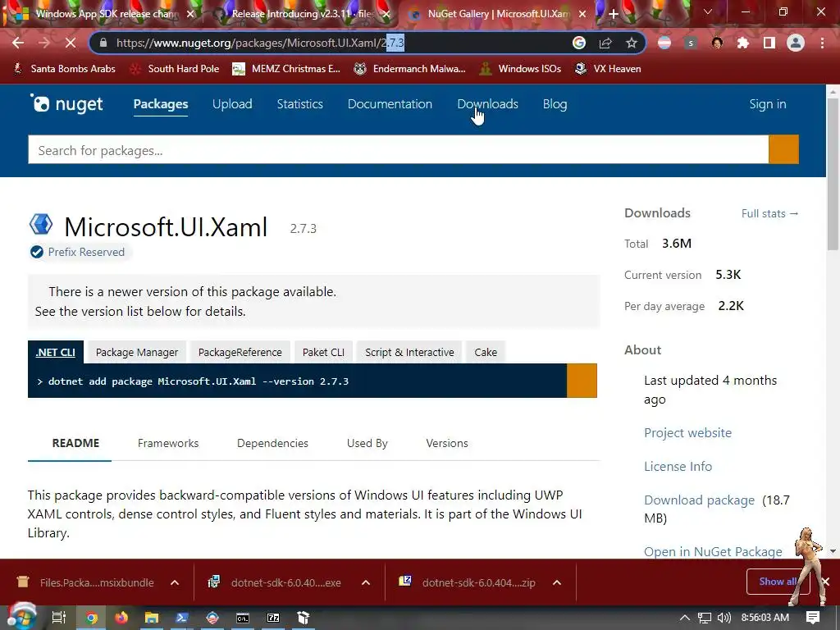Viewport: 840px width, 630px height.
Task: Open the Full stats link
Action: [769, 213]
